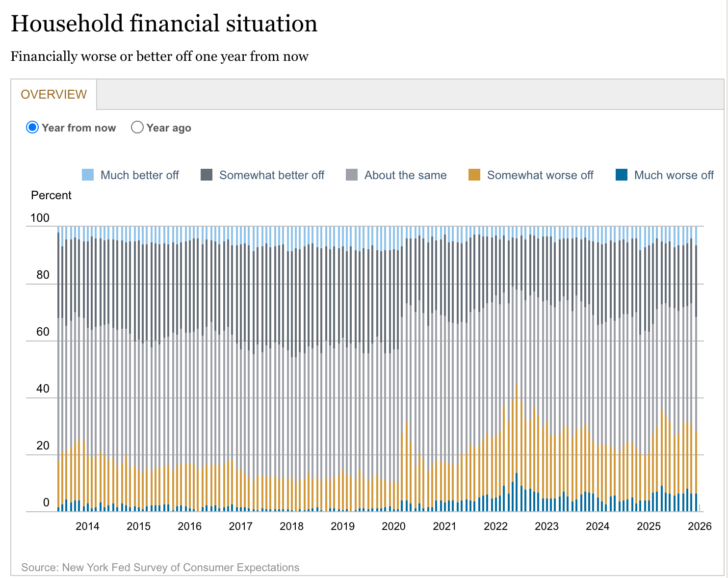Screen dimensions: 728x578
Task: Click the 'Percent' y-axis label
Action: (x=51, y=195)
